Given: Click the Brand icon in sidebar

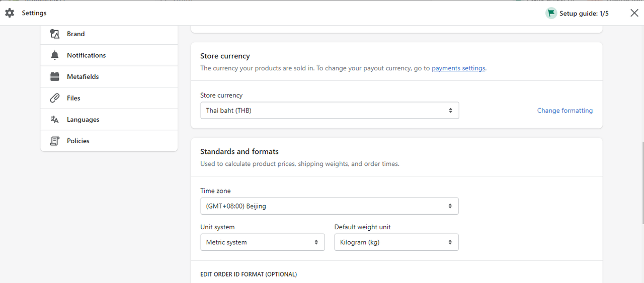Looking at the screenshot, I should (x=55, y=34).
